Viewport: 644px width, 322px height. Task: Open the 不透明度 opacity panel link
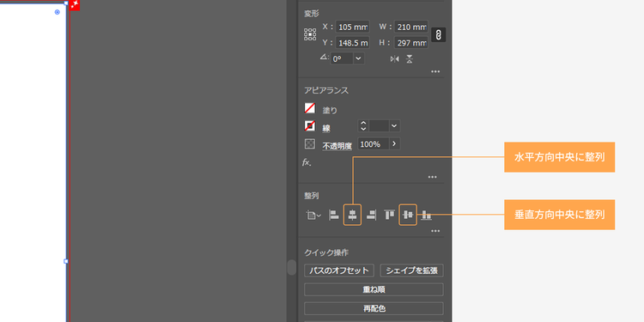click(x=337, y=146)
